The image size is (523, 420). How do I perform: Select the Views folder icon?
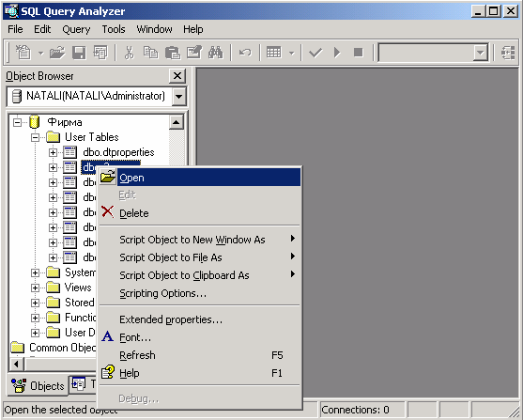click(53, 288)
